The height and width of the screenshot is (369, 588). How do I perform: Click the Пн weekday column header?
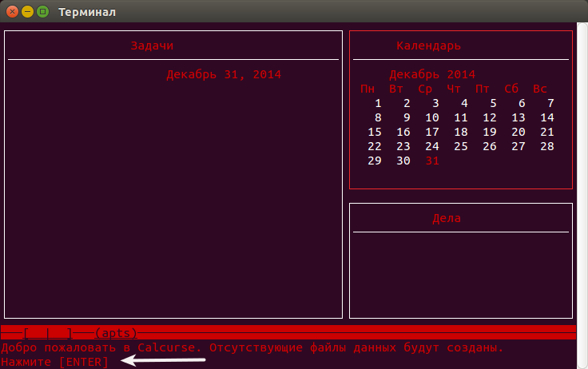pyautogui.click(x=367, y=89)
